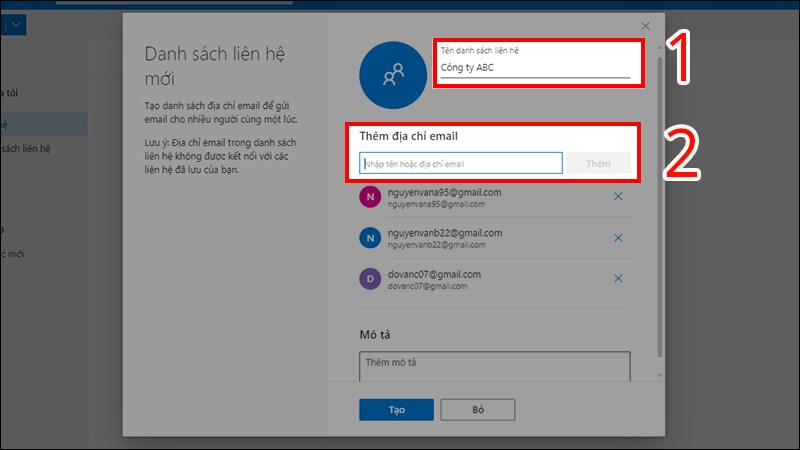
Task: Click the 'Thêm địa chỉ email' heading
Action: pos(408,136)
